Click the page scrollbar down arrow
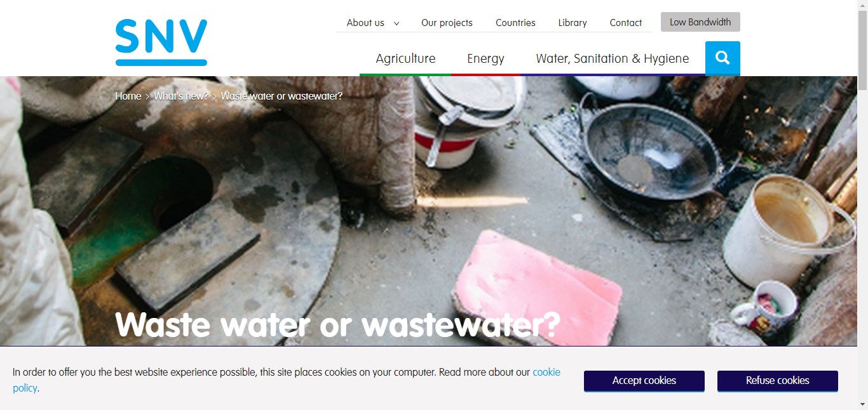868x410 pixels. pos(862,404)
